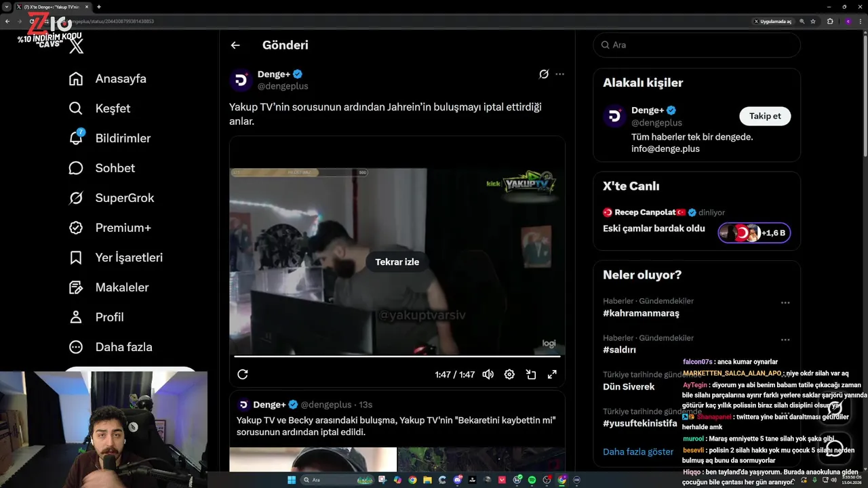Open #saldırı trend

[x=619, y=350]
